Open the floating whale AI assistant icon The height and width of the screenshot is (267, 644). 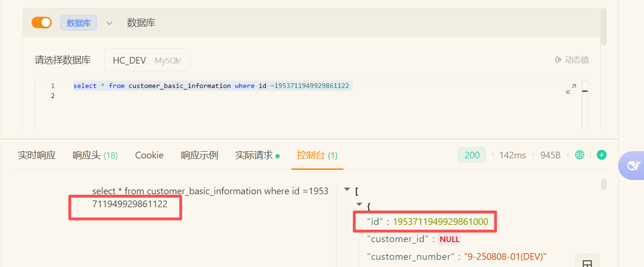pyautogui.click(x=633, y=166)
